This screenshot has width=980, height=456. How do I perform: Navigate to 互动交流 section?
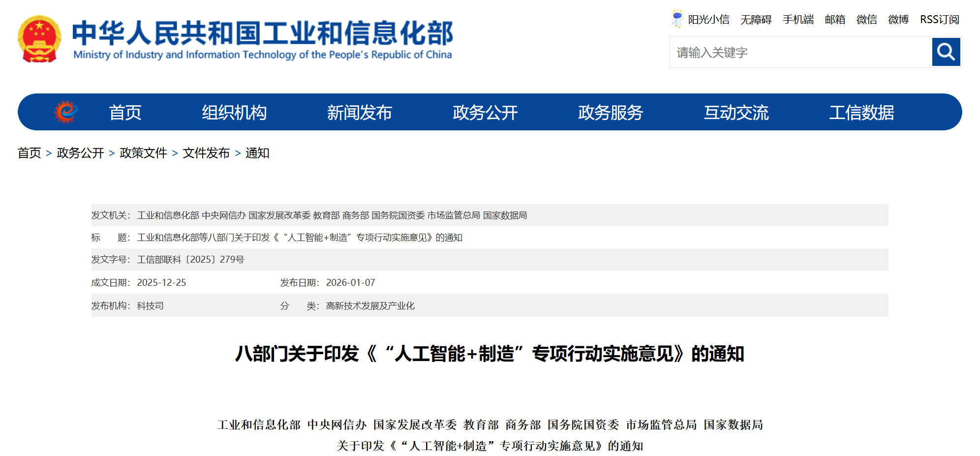tap(736, 113)
